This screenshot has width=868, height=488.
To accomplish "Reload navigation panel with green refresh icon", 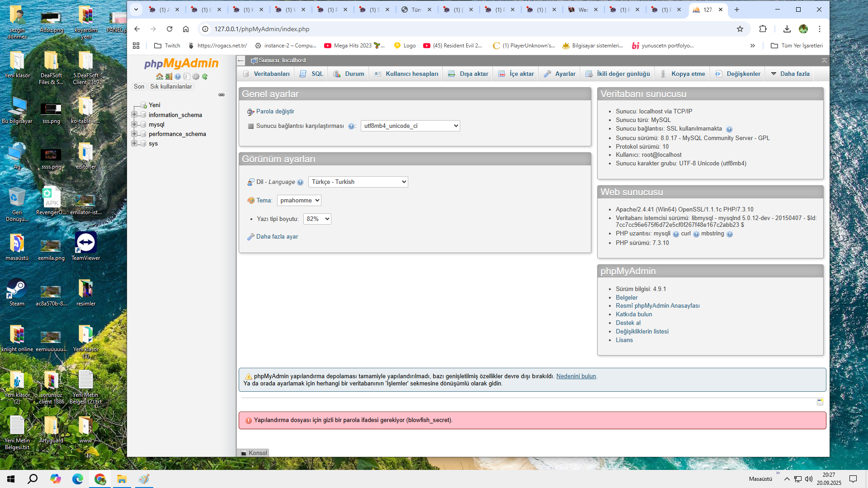I will tap(205, 76).
